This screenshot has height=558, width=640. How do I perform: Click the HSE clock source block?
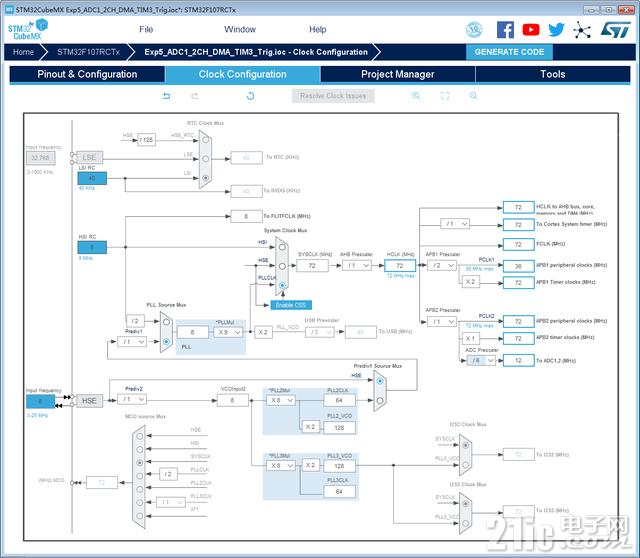89,401
